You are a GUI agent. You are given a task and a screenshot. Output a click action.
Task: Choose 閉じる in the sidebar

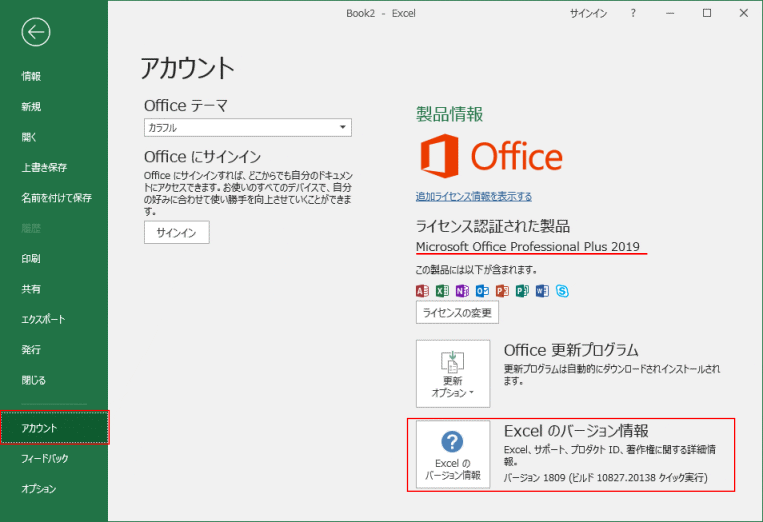click(x=34, y=380)
